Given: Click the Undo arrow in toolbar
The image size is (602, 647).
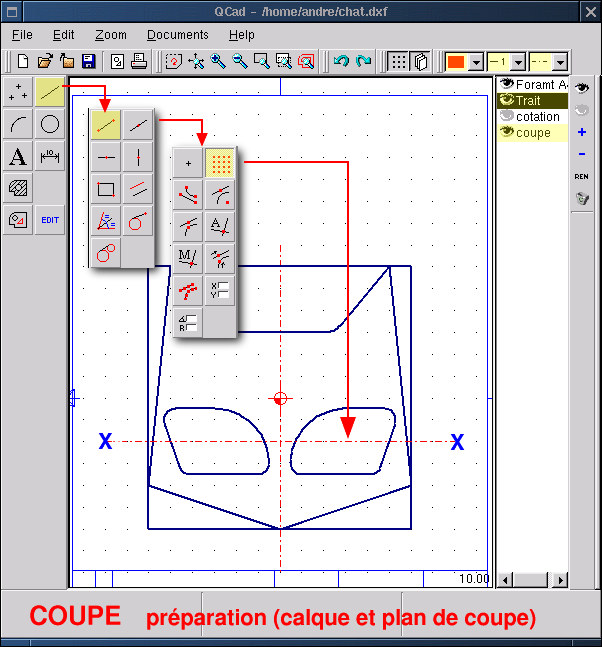Looking at the screenshot, I should coord(341,61).
